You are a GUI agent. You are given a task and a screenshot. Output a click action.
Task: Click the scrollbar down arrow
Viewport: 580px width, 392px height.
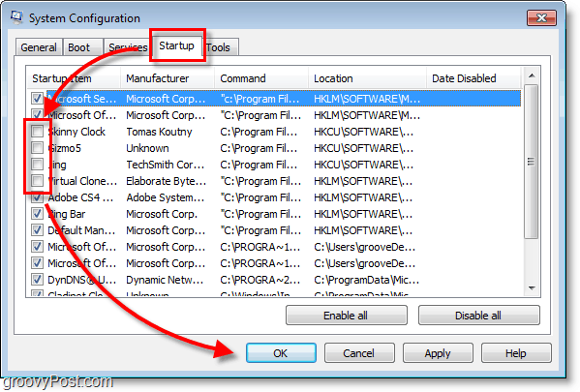(532, 288)
